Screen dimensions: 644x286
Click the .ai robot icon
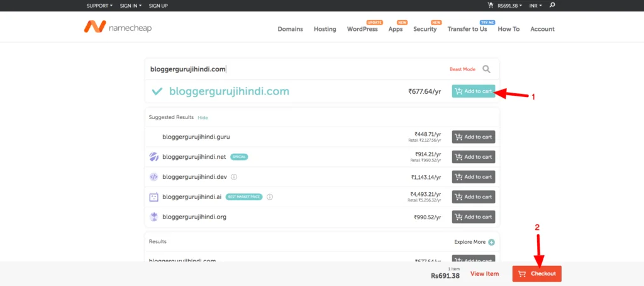153,197
